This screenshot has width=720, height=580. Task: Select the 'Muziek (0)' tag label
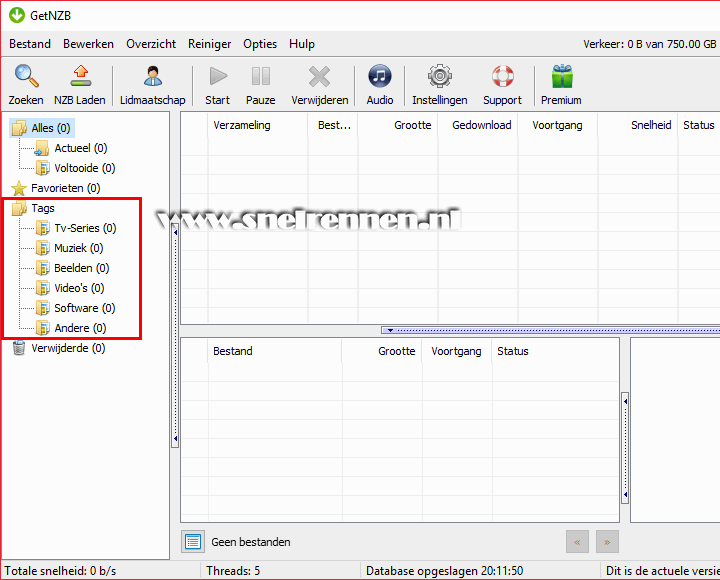(x=79, y=248)
